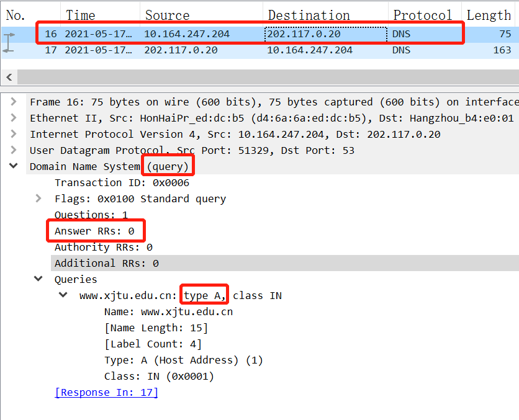The height and width of the screenshot is (420, 519).
Task: Collapse the Queries subtree
Action: (x=38, y=279)
